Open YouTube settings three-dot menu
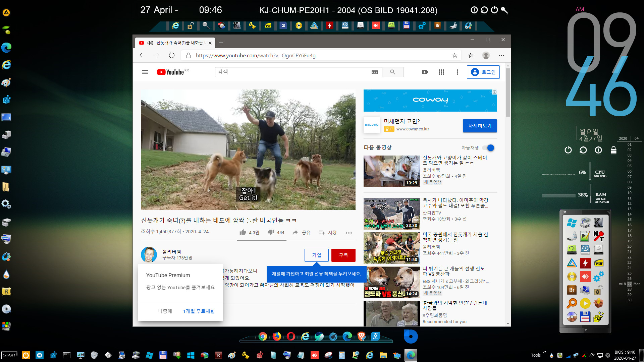 coord(457,72)
